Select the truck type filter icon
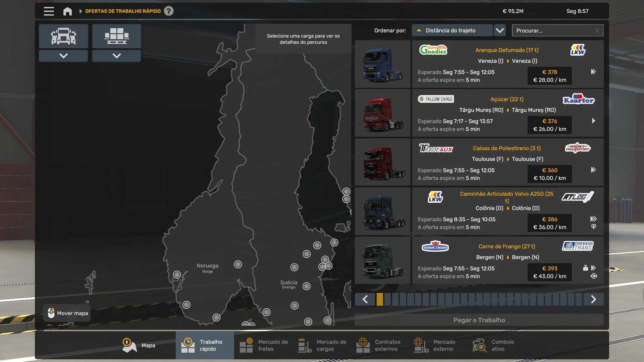This screenshot has height=362, width=644. point(63,36)
